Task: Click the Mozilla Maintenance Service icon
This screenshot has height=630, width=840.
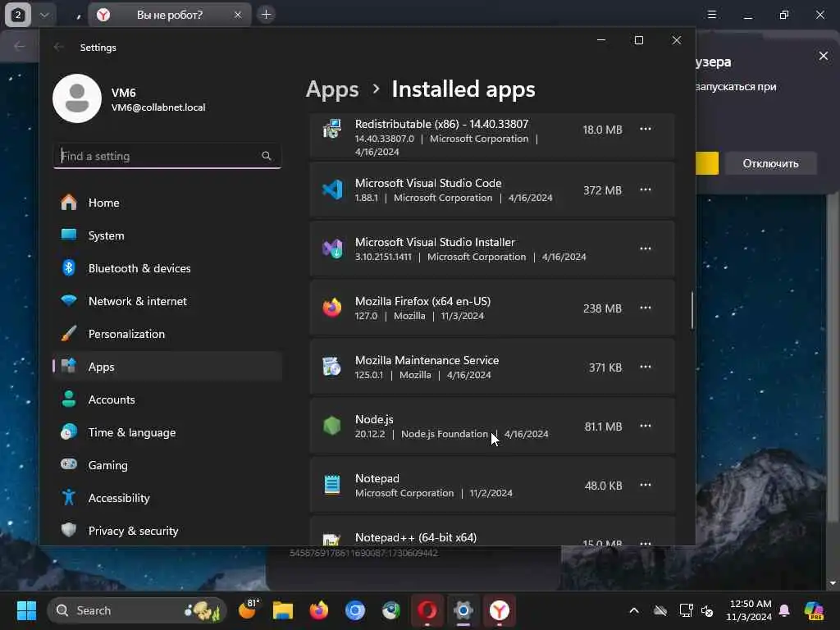Action: 332,367
